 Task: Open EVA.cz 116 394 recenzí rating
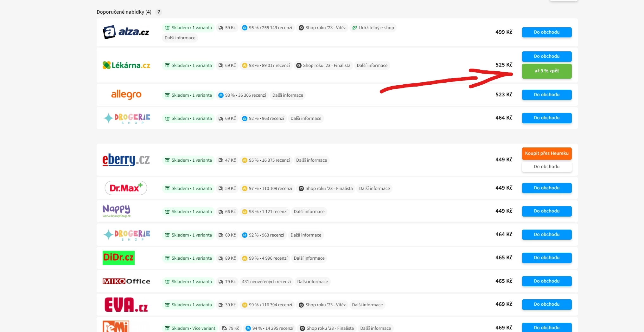click(267, 305)
